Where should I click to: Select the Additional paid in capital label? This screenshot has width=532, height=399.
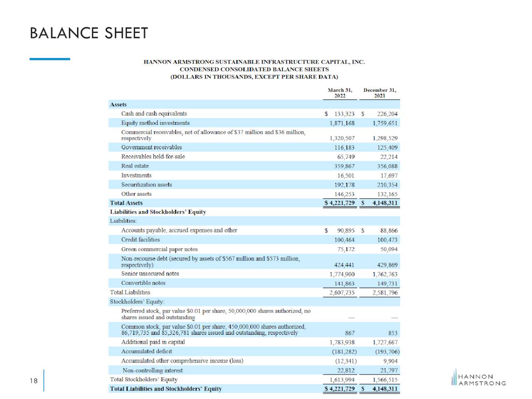pos(153,342)
